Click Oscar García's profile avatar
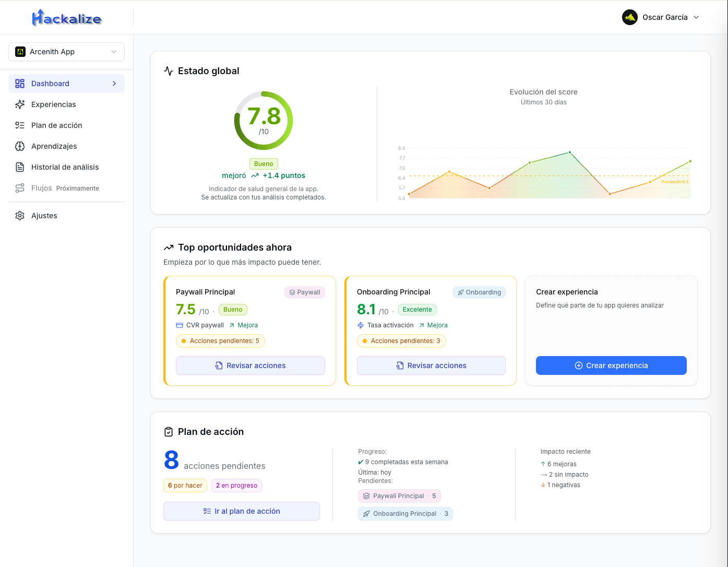Screen dimensions: 728x567 (630, 17)
